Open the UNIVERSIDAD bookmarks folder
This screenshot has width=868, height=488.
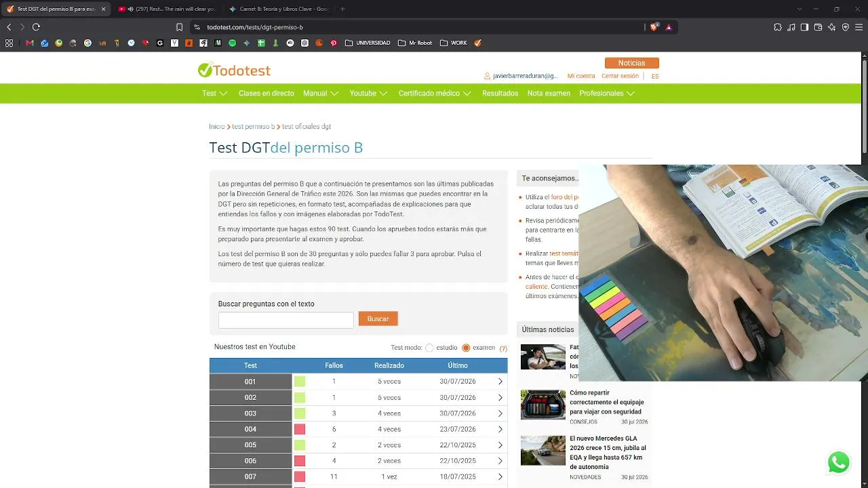click(x=368, y=43)
